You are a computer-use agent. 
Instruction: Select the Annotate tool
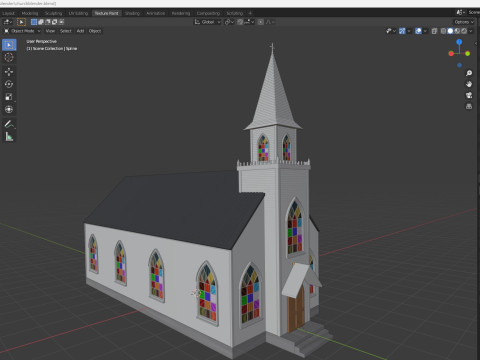click(x=9, y=124)
